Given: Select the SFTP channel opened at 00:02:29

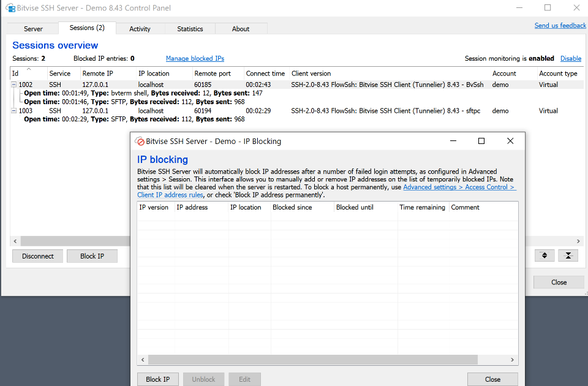Looking at the screenshot, I should click(134, 119).
